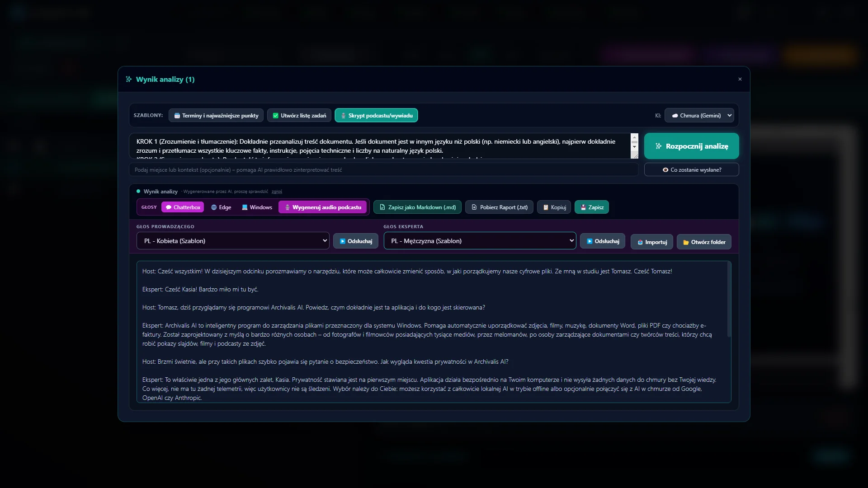Screen dimensions: 868x488
Task: Select template Utwórz listę zadań
Action: coord(299,116)
